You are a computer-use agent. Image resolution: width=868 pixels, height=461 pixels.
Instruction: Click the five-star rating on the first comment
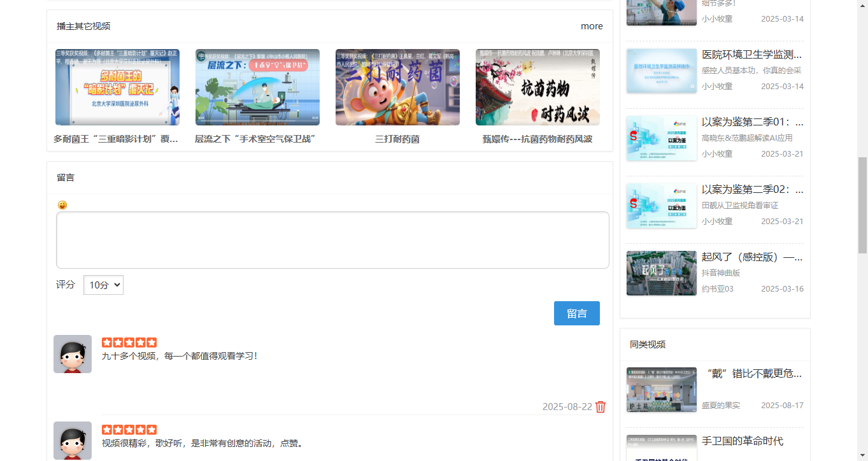[129, 342]
